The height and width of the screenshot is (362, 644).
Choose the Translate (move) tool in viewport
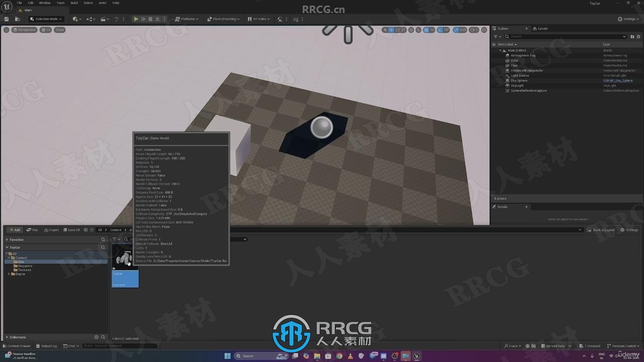coord(391,30)
